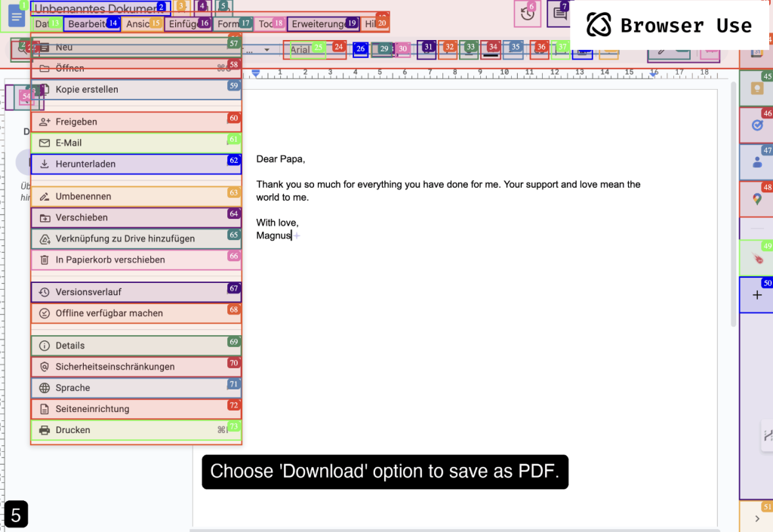Show comments via the comment icon

pyautogui.click(x=559, y=14)
